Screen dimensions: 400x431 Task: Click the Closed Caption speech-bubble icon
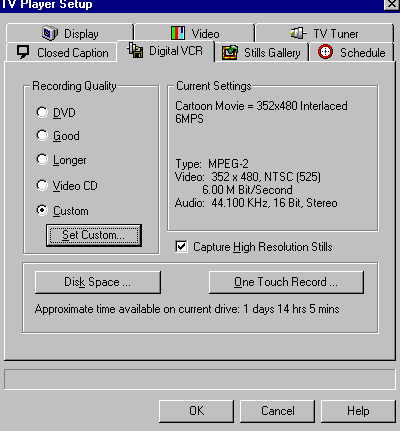coord(23,52)
